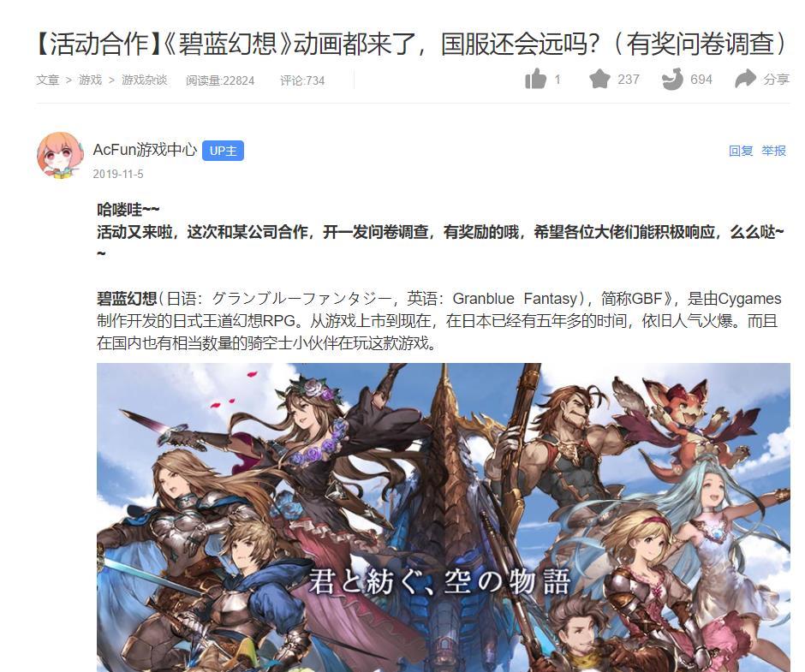The width and height of the screenshot is (805, 672).
Task: Click the 237 favorites count
Action: [x=629, y=79]
